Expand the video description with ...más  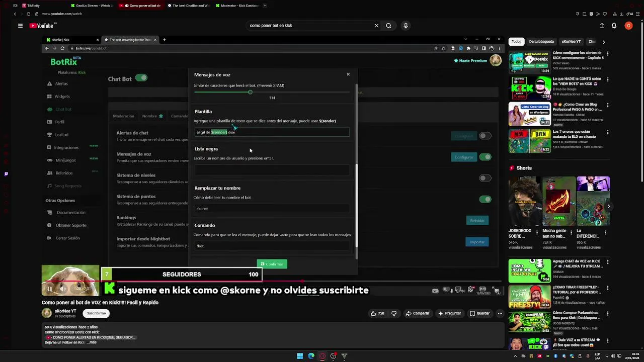[x=91, y=342]
